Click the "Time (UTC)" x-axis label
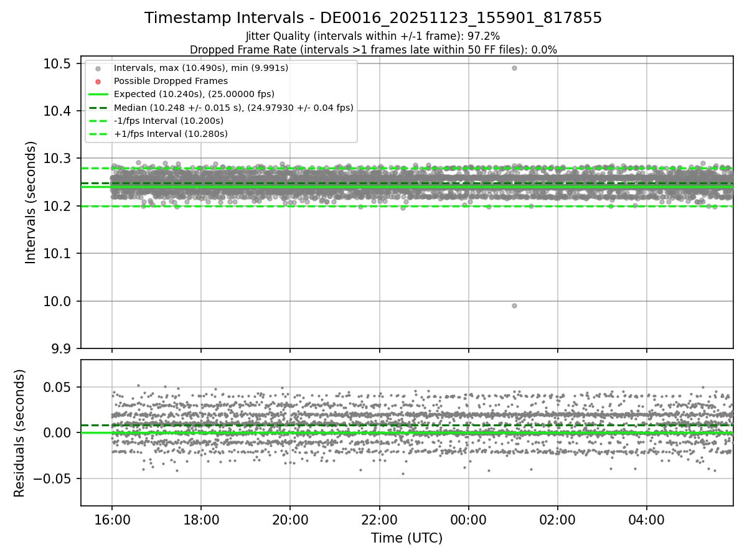Viewport: 747px width, 560px height. click(x=406, y=538)
